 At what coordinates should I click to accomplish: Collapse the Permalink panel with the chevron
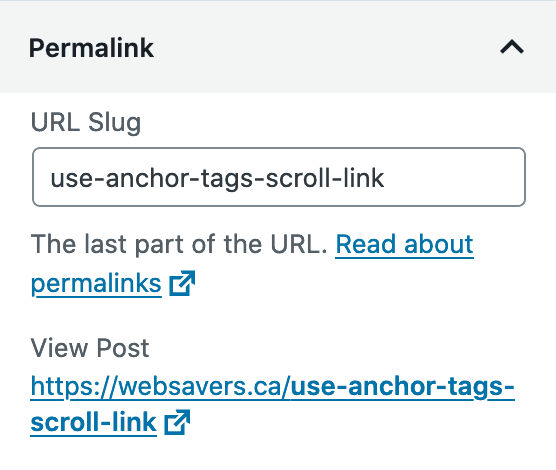coord(512,47)
